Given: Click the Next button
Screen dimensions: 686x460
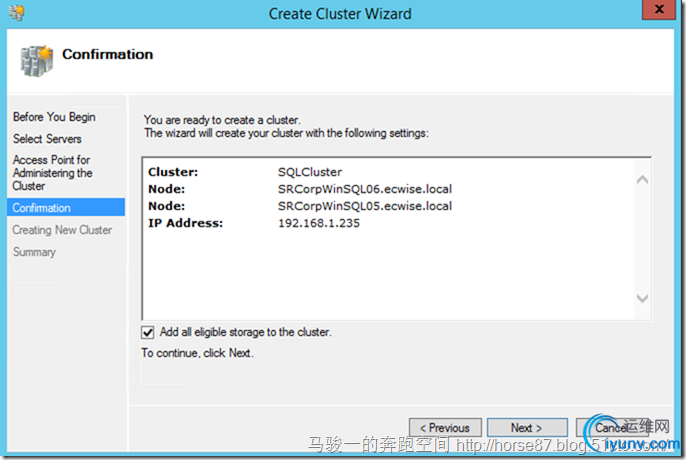Looking at the screenshot, I should coord(527,428).
